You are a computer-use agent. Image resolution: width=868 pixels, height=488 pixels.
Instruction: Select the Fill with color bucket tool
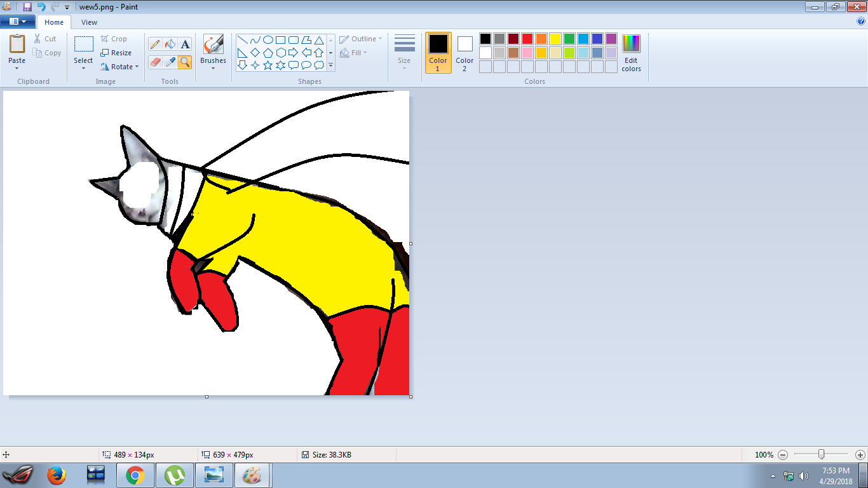[170, 44]
